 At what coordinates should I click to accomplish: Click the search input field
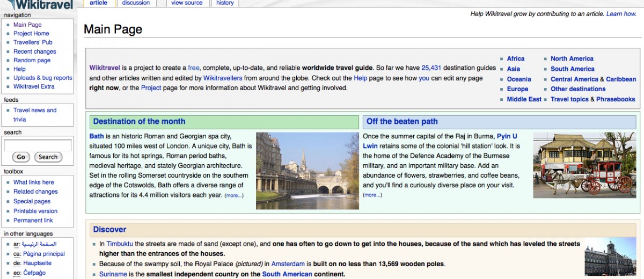38,145
